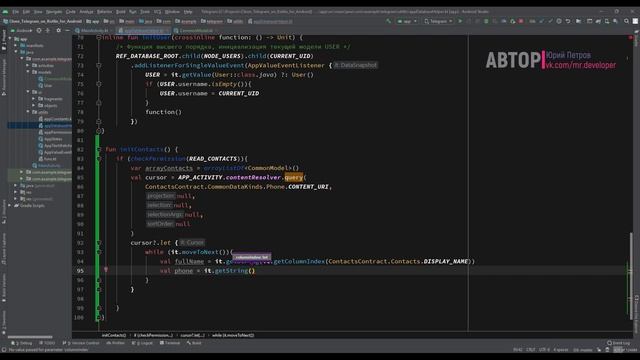This screenshot has height=360, width=640.
Task: Click the while (it.moveToNext()) breadcrumb
Action: [233, 335]
